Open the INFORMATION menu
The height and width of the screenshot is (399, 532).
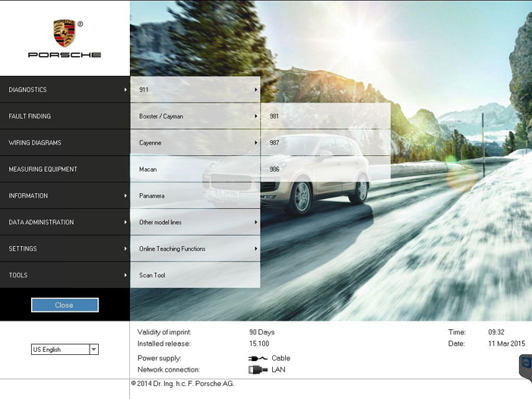tap(65, 195)
